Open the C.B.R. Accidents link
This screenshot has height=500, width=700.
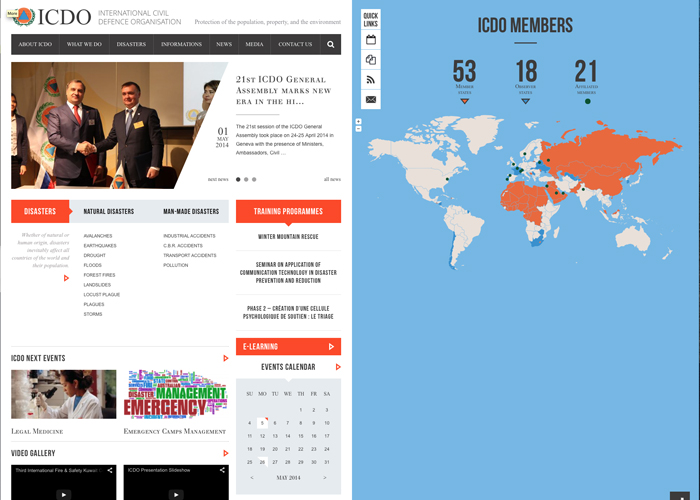pos(183,246)
